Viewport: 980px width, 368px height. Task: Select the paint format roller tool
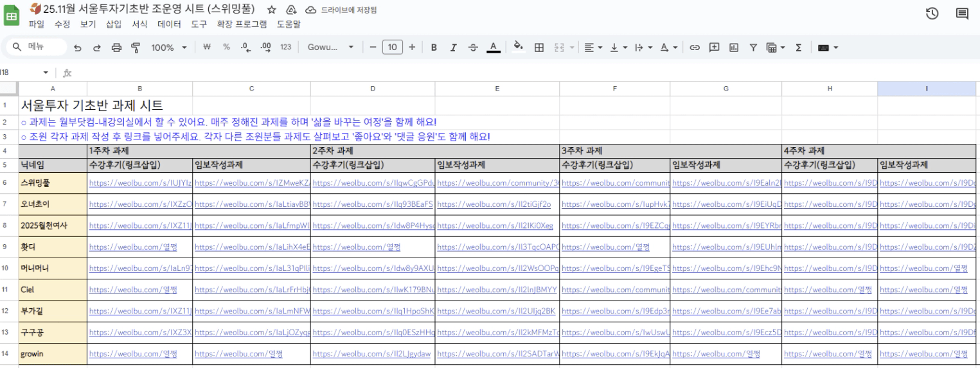[x=136, y=48]
